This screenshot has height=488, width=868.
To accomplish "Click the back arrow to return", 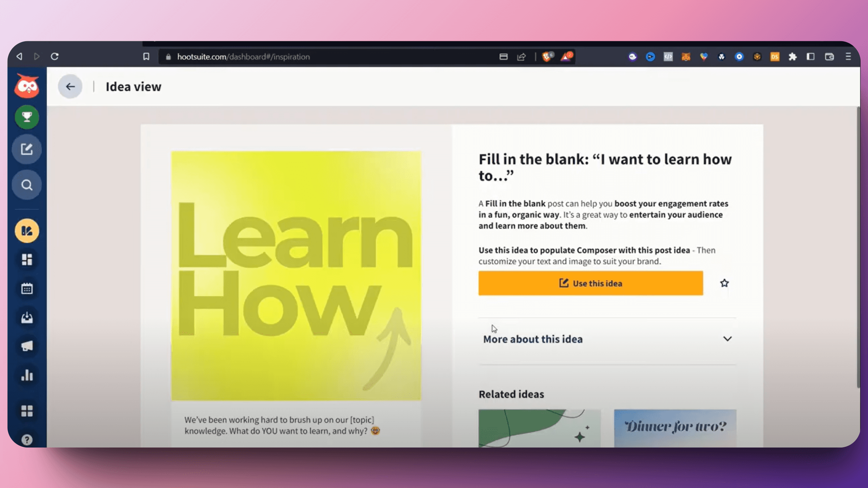I will [71, 86].
